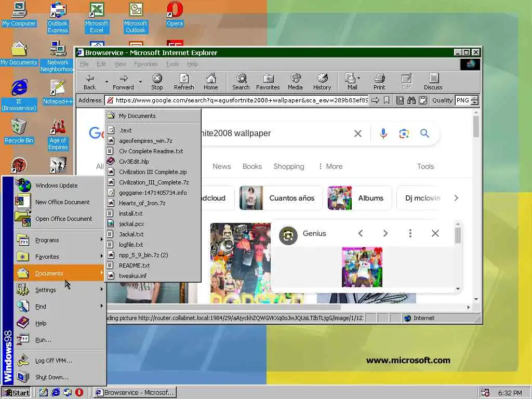
Task: Close the Genius image panel
Action: 435,233
